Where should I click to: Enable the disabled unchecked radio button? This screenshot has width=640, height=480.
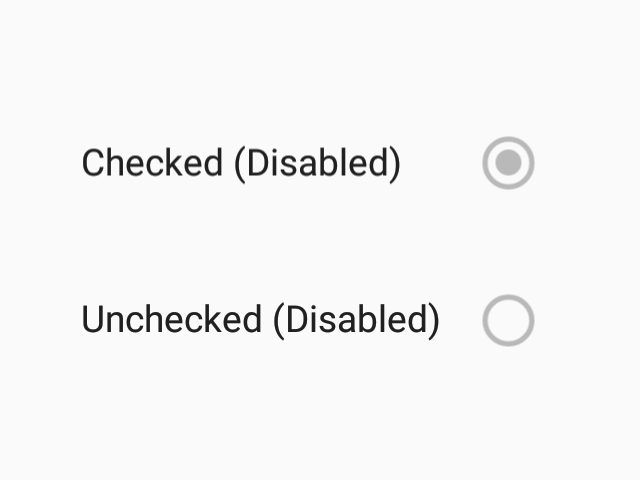pos(508,321)
